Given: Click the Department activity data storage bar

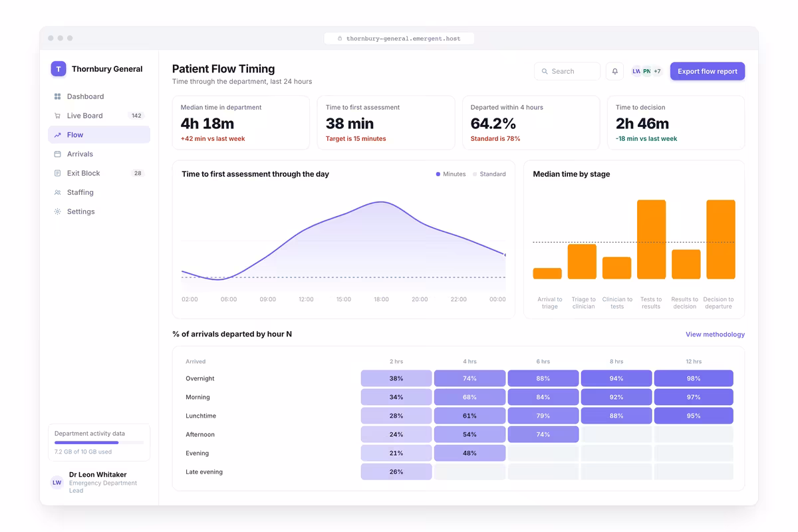Looking at the screenshot, I should tap(99, 443).
